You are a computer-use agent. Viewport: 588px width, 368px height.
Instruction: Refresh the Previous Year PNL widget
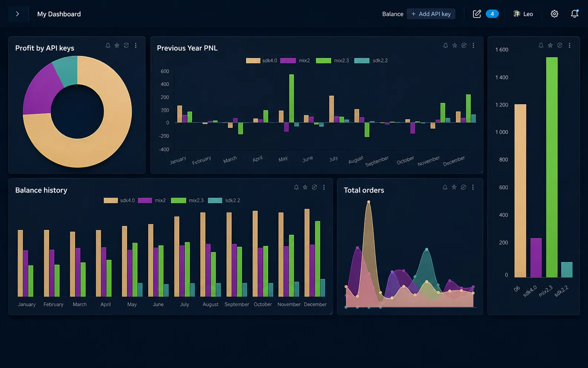coord(464,45)
